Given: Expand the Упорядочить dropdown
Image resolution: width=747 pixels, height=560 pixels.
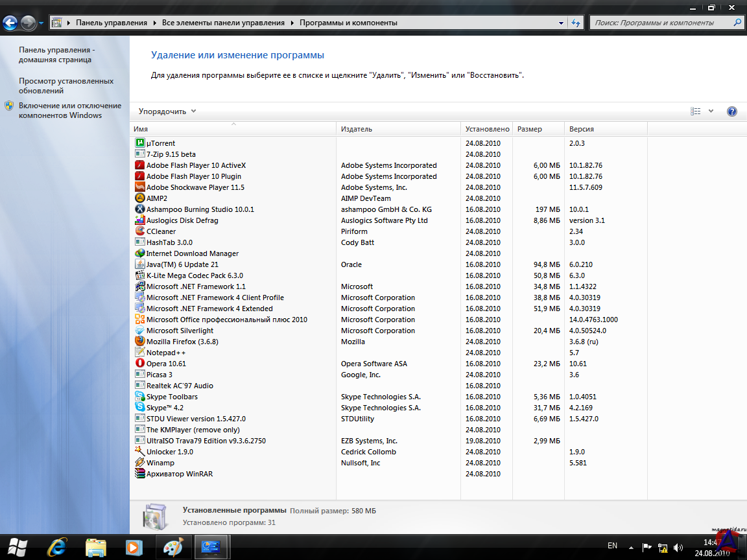Looking at the screenshot, I should point(167,111).
